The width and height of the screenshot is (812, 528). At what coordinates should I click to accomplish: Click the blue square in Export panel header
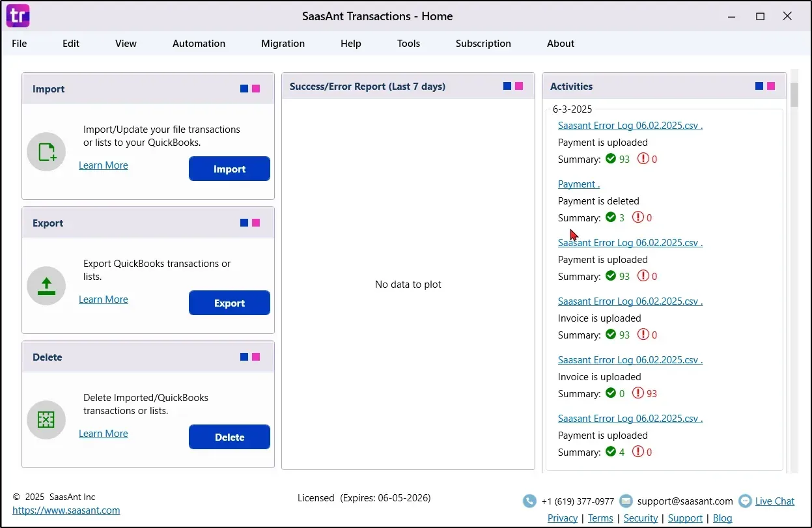[x=244, y=223]
